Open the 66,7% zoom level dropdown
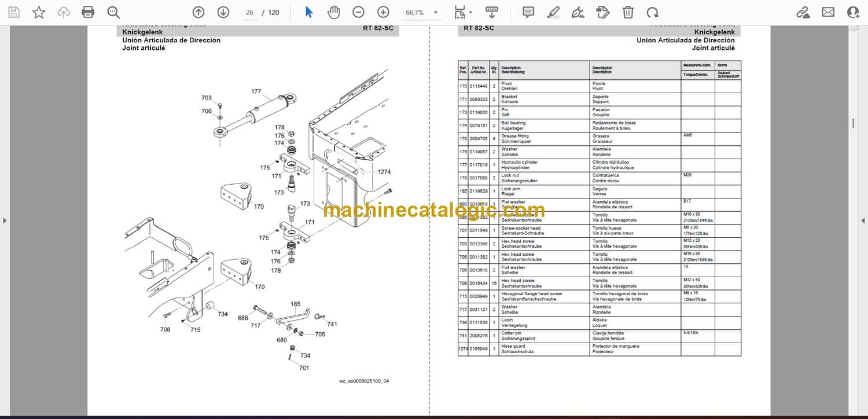The height and width of the screenshot is (419, 868). pyautogui.click(x=422, y=12)
